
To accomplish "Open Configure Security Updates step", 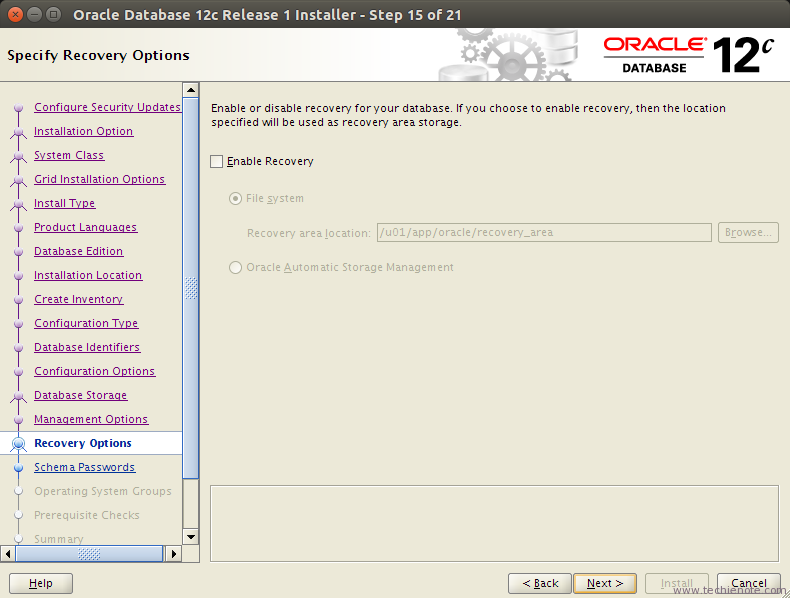I will tap(107, 107).
